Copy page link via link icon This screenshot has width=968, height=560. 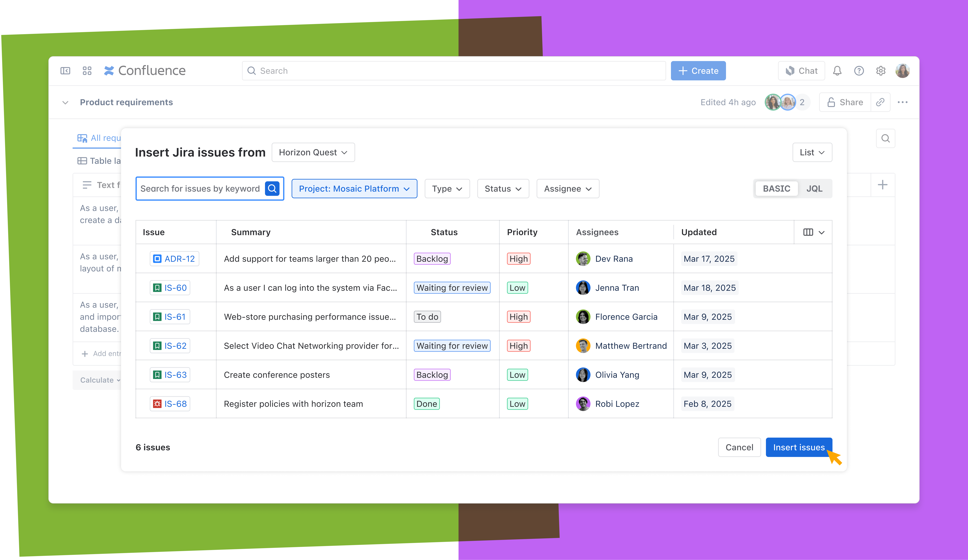(x=880, y=102)
